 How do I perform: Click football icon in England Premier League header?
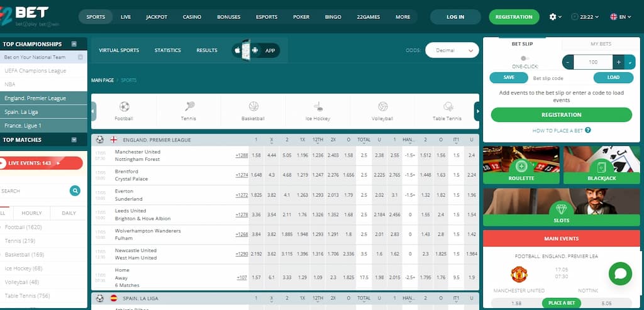tap(100, 140)
